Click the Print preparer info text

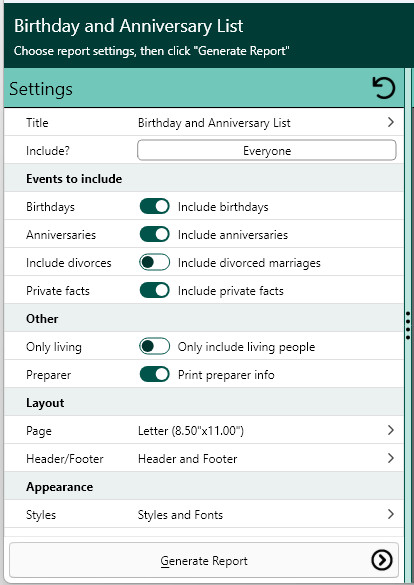(x=226, y=375)
